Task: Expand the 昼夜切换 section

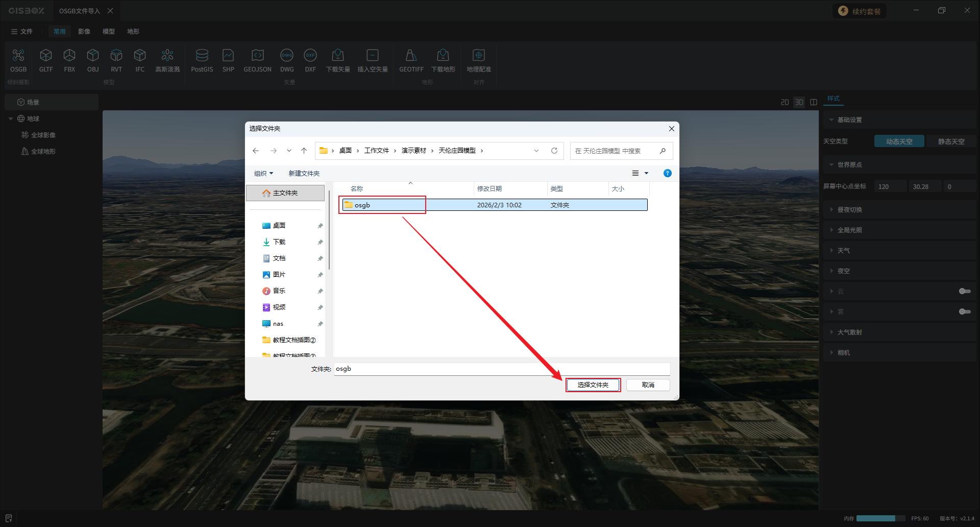Action: tap(849, 210)
